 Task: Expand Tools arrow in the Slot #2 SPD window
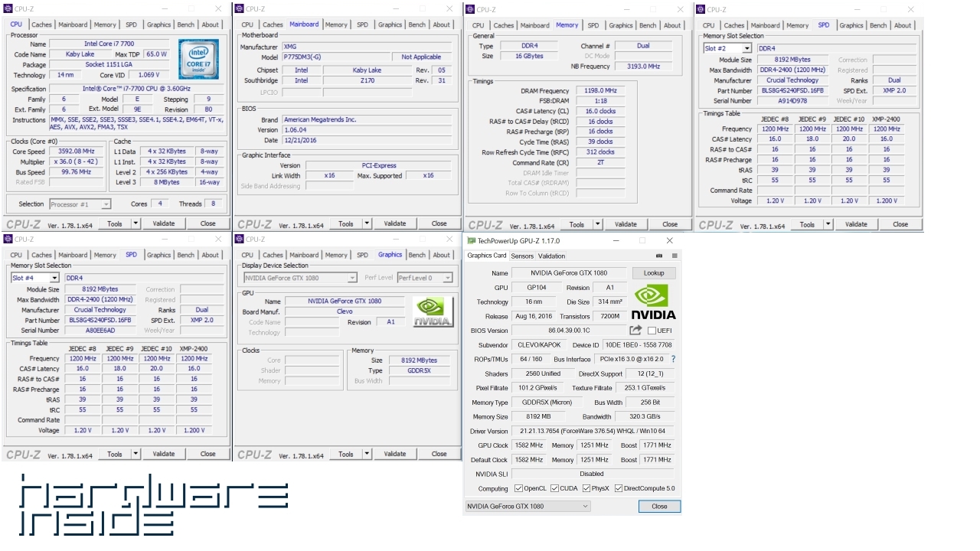[828, 224]
